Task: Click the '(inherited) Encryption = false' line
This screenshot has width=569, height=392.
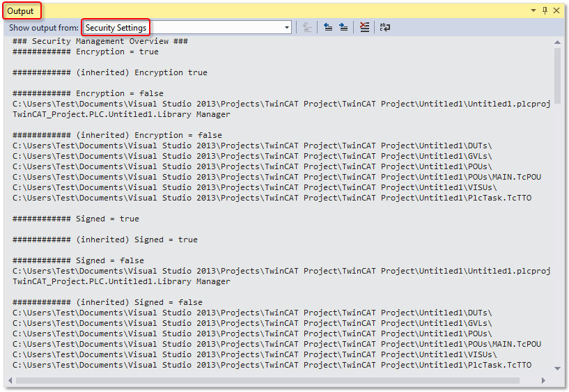Action: coord(117,135)
